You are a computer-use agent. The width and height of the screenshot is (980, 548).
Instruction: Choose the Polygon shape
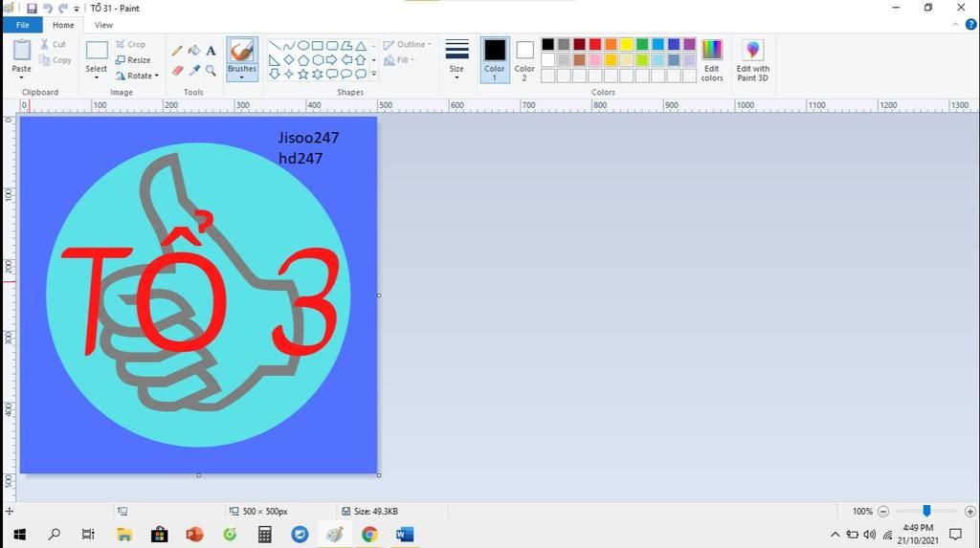(346, 46)
